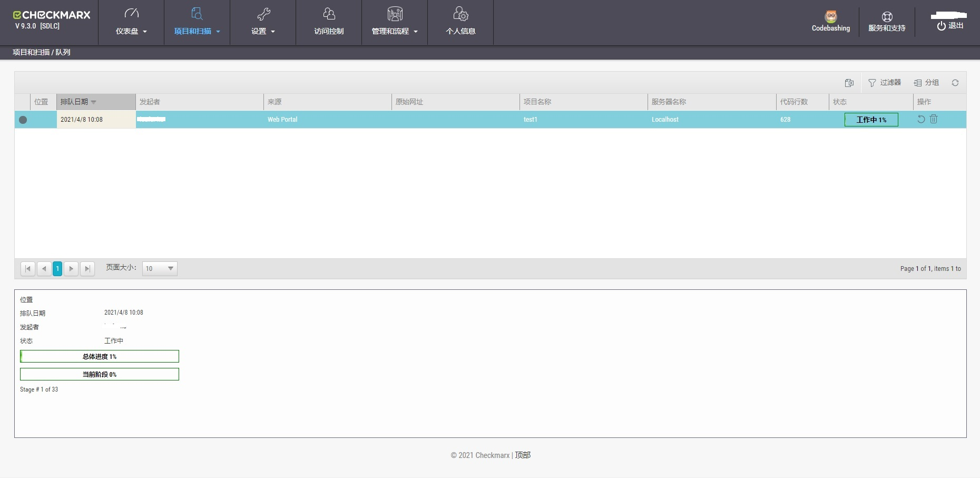Refresh the queue with the refresh icon

(955, 83)
